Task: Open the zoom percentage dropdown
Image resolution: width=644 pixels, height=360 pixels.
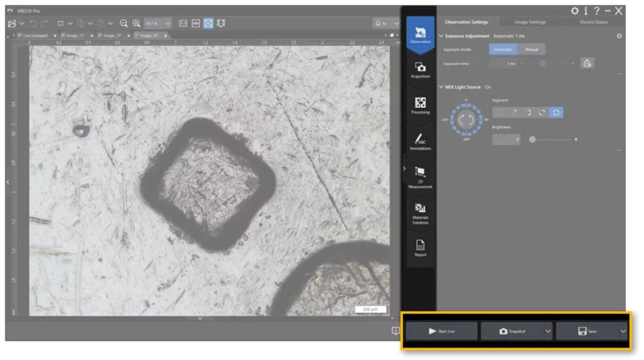Action: coord(168,23)
